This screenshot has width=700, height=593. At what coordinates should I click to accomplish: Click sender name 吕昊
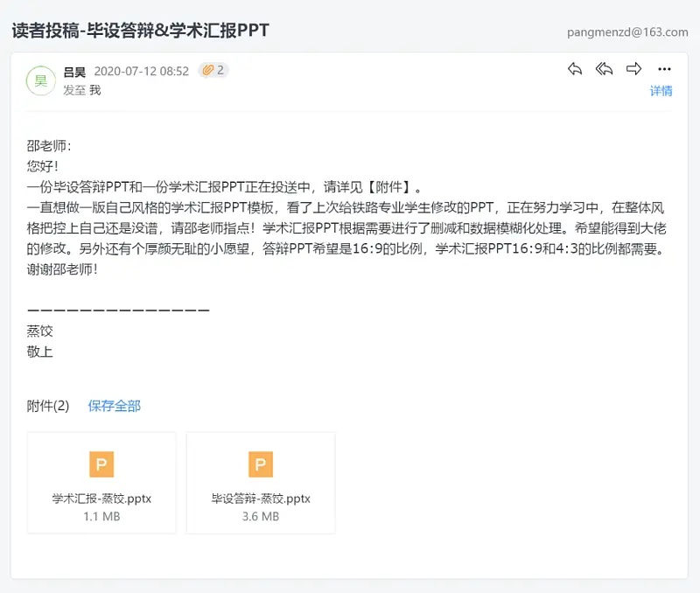[74, 72]
